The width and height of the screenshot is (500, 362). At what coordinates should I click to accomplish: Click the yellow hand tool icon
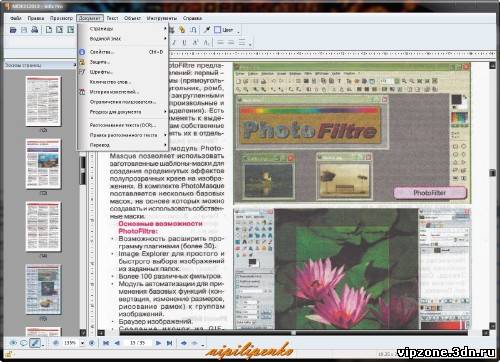(x=182, y=30)
